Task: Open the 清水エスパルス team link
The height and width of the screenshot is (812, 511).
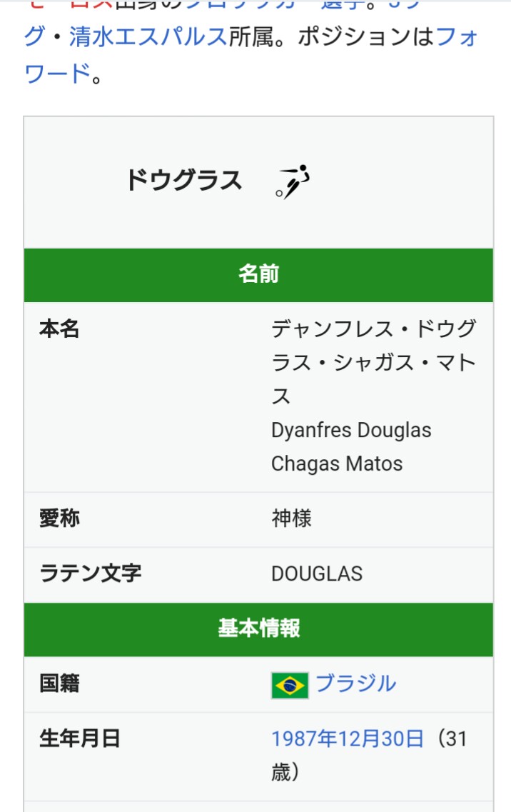Action: pos(148,37)
